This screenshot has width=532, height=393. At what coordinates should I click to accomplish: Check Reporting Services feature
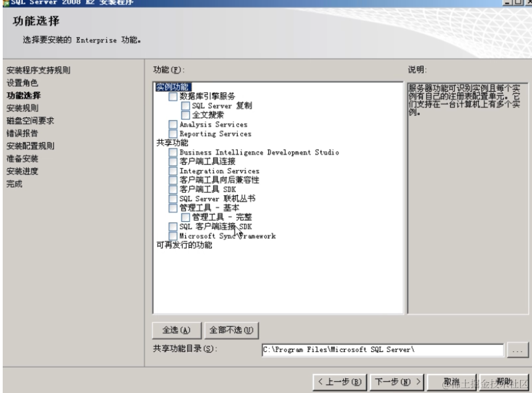coord(173,134)
